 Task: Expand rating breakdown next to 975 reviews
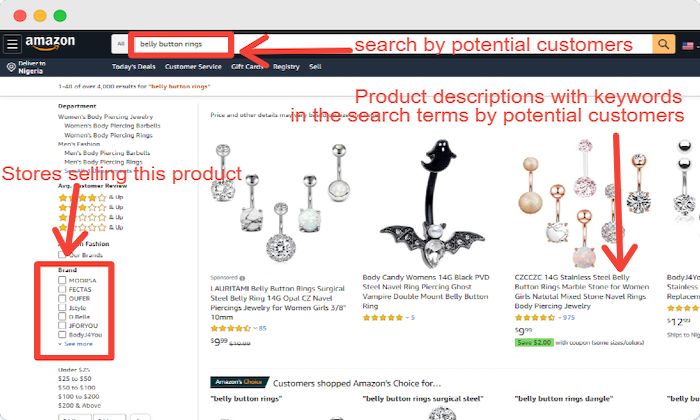pos(559,317)
